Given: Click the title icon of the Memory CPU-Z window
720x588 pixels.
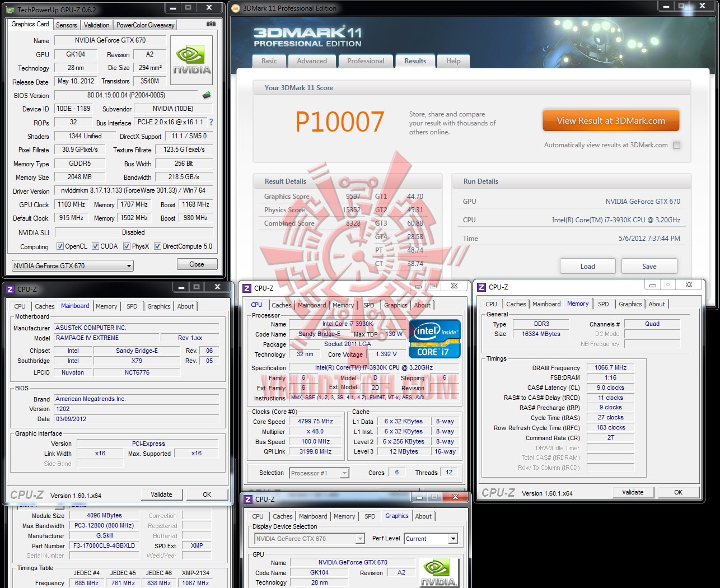Looking at the screenshot, I should pos(481,287).
